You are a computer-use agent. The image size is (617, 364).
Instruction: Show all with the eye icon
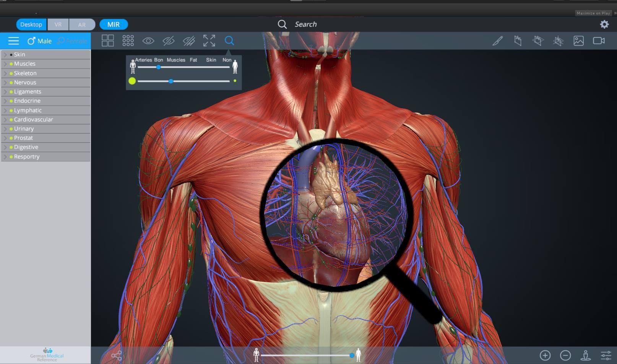tap(148, 41)
